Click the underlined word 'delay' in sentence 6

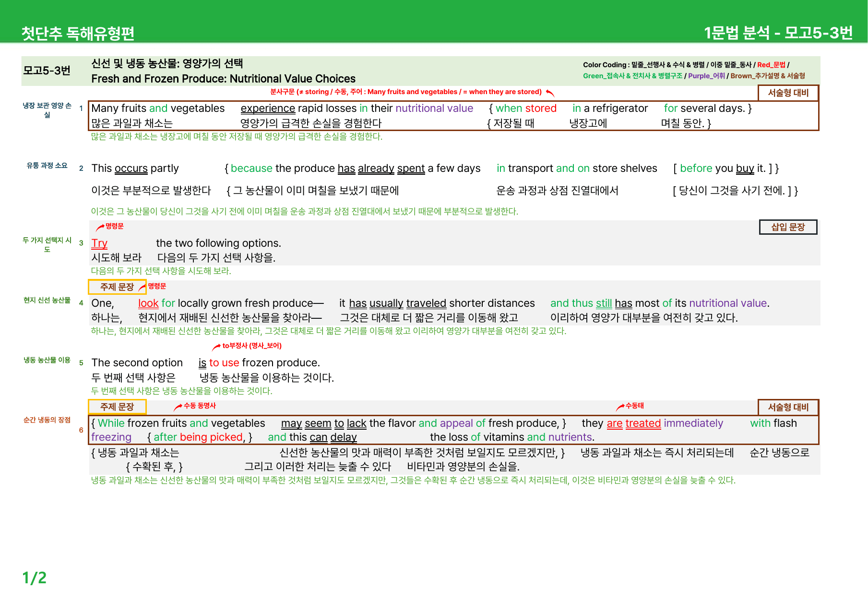[344, 437]
